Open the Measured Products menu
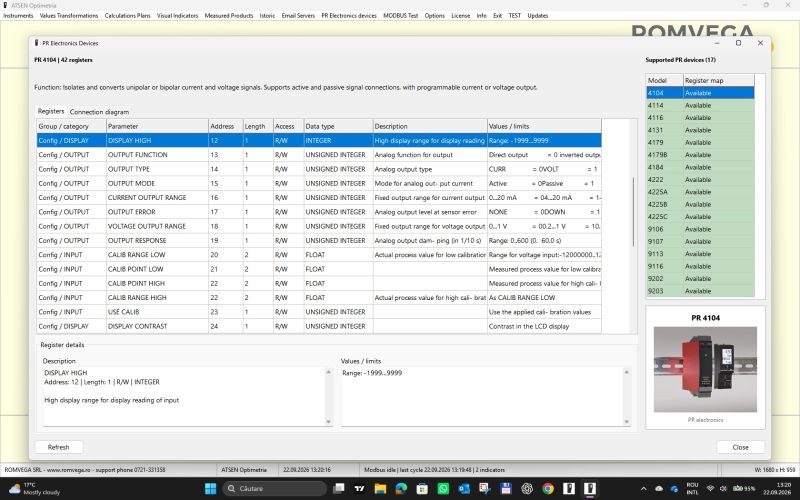Screen dimensions: 800x500 pos(229,16)
